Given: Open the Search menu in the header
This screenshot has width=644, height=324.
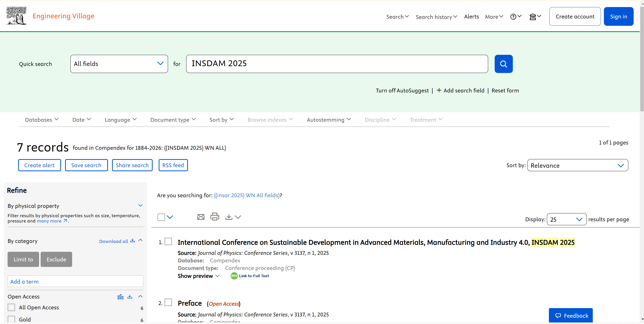Looking at the screenshot, I should 398,17.
